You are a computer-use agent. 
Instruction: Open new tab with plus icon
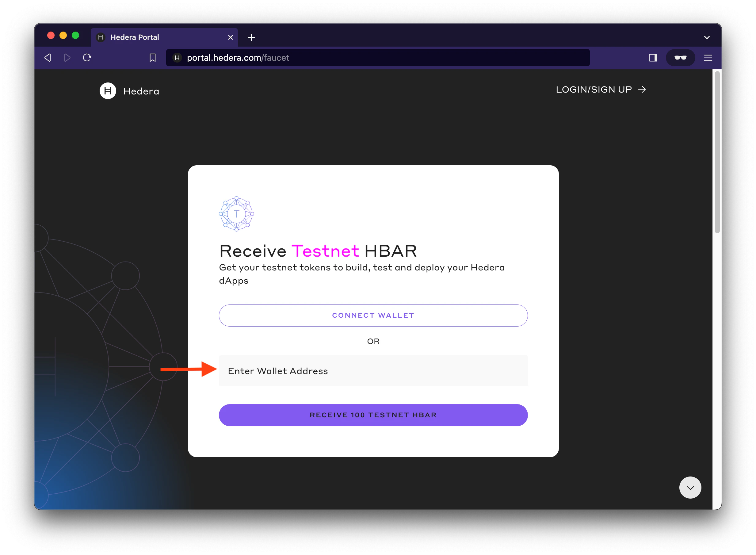click(251, 37)
